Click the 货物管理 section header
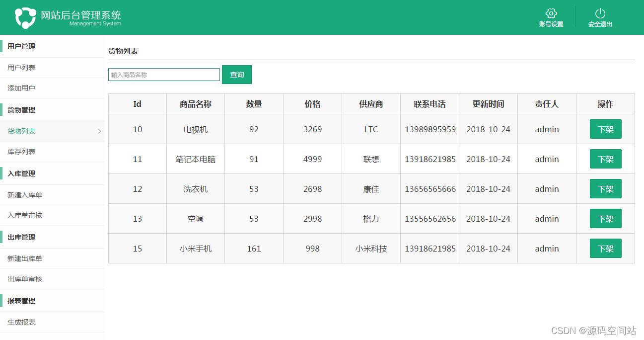The width and height of the screenshot is (644, 340). 21,110
